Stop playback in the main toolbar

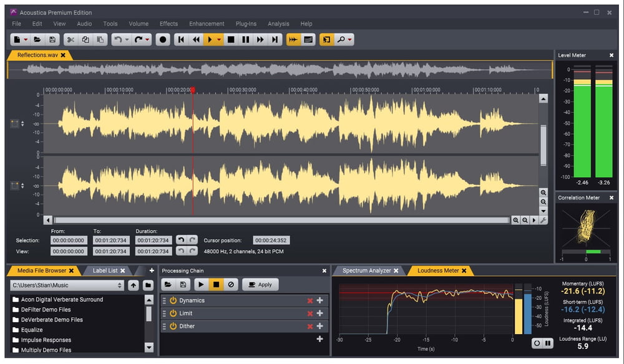click(x=230, y=39)
